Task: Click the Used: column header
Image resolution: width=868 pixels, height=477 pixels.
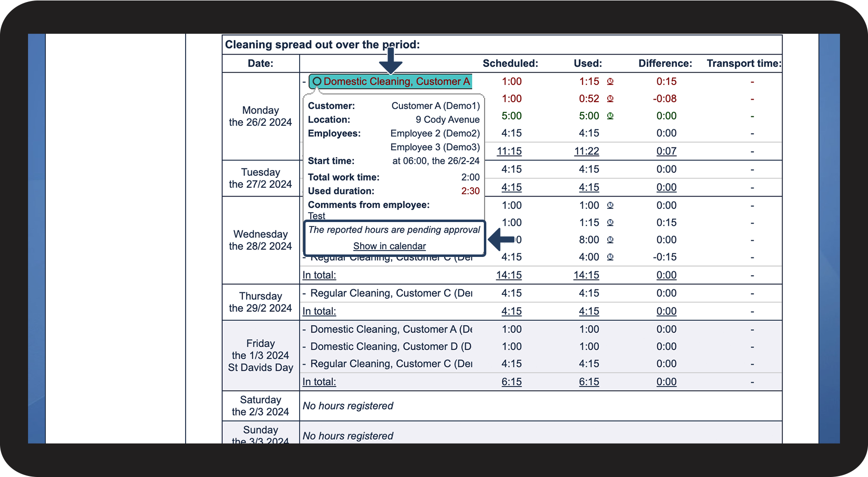Action: 588,63
